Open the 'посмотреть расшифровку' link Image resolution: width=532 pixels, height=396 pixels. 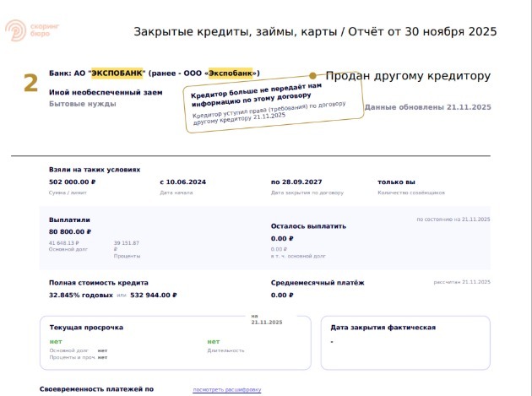click(227, 390)
